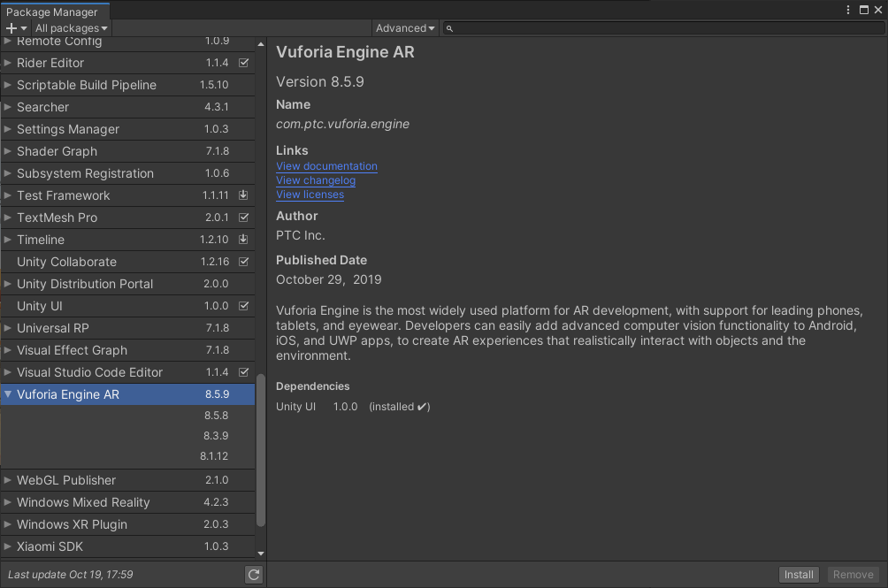The width and height of the screenshot is (888, 588).
Task: Click the installed checkmark for TextMesh Pro
Action: (x=243, y=218)
